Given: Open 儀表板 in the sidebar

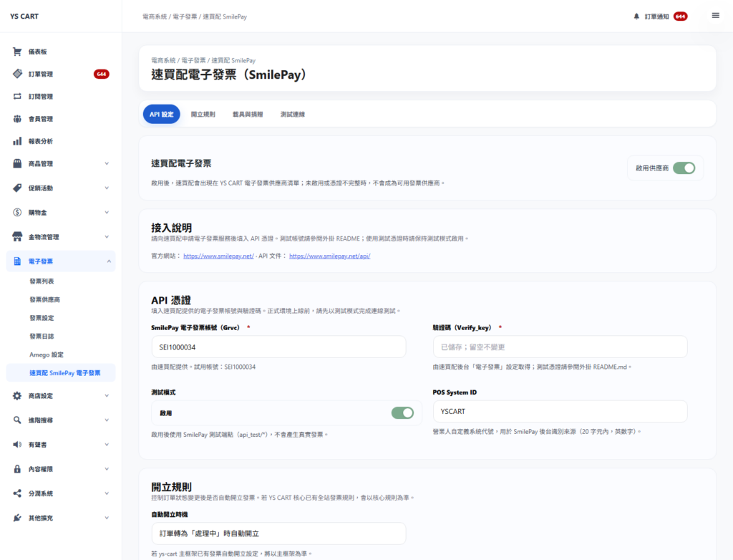Looking at the screenshot, I should 37,52.
